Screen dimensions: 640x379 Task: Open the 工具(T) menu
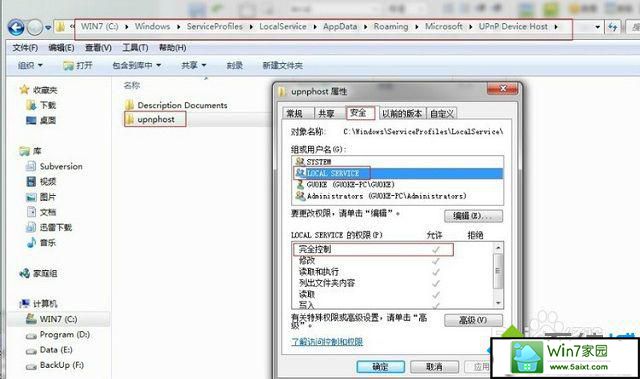tap(135, 48)
